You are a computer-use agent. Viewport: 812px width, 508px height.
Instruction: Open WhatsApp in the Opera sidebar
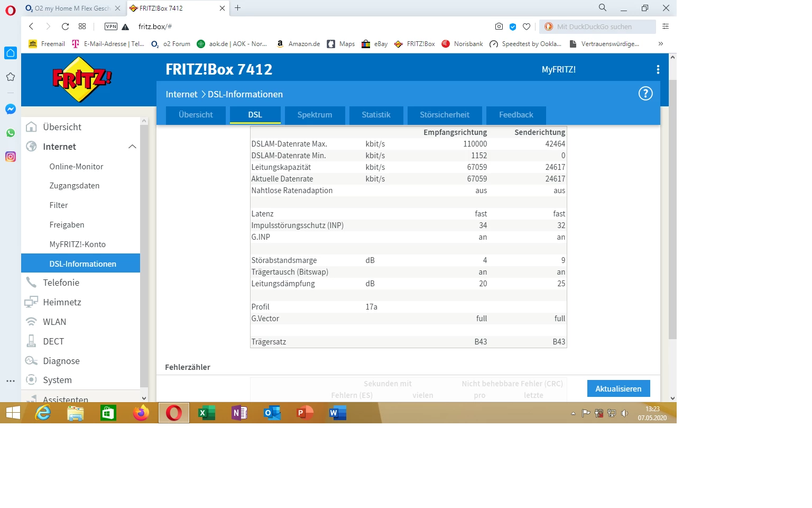point(11,133)
